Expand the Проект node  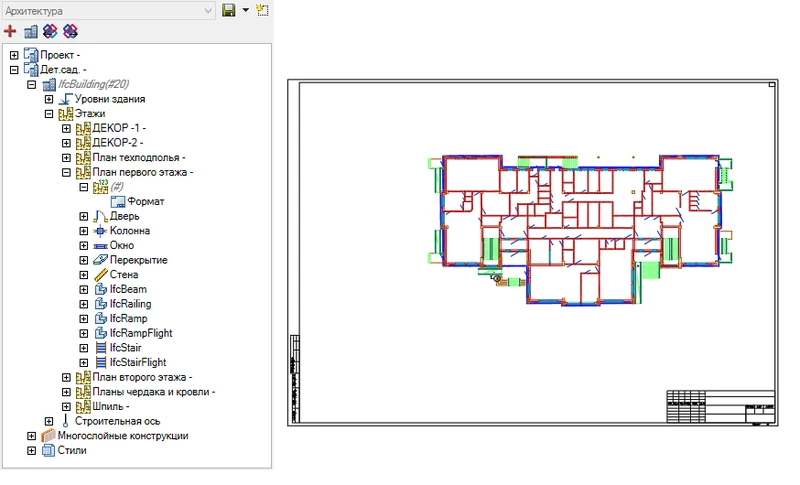click(14, 55)
